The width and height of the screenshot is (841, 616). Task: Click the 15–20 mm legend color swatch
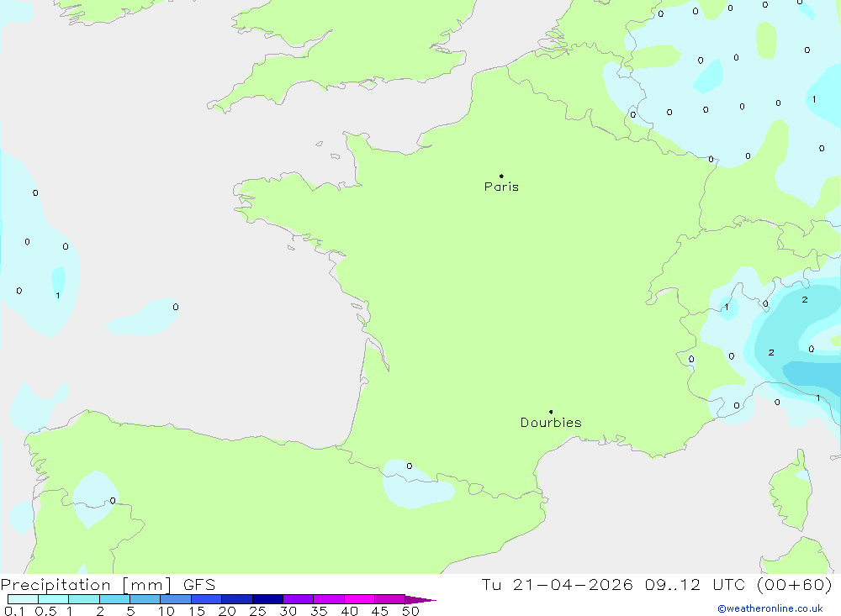point(207,599)
